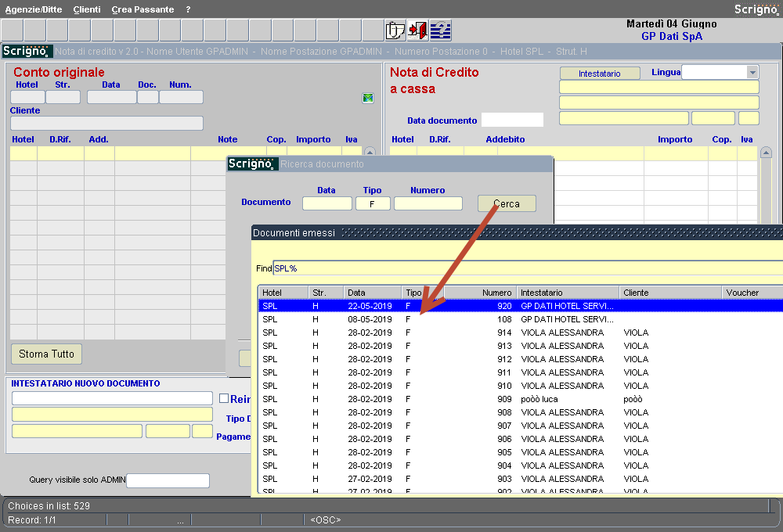Enable the Rein checkbox near Intestatario nuovo documento
Image resolution: width=783 pixels, height=532 pixels.
pyautogui.click(x=224, y=399)
